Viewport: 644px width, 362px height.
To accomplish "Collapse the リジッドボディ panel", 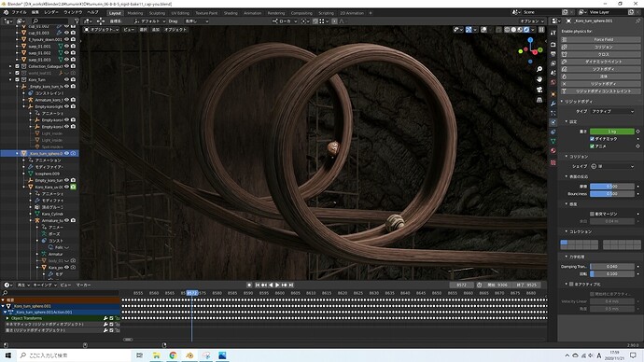I will point(576,102).
